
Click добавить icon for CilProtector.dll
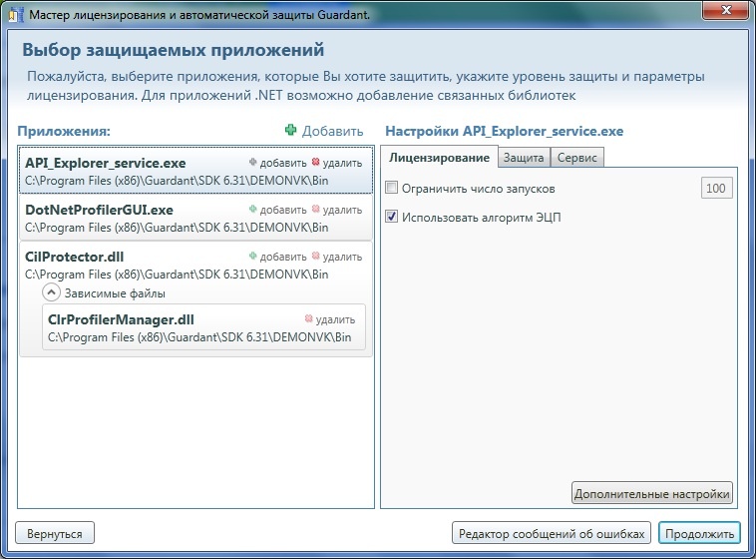click(x=253, y=257)
